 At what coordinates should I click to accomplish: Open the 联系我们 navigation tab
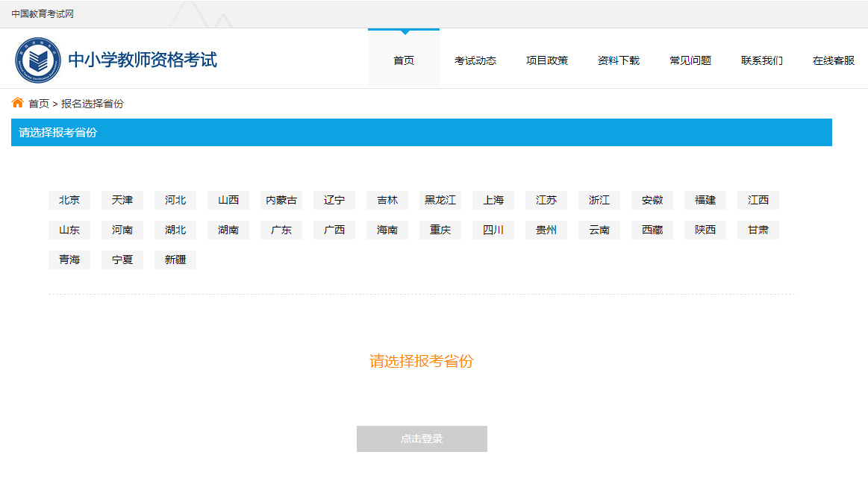tap(762, 60)
